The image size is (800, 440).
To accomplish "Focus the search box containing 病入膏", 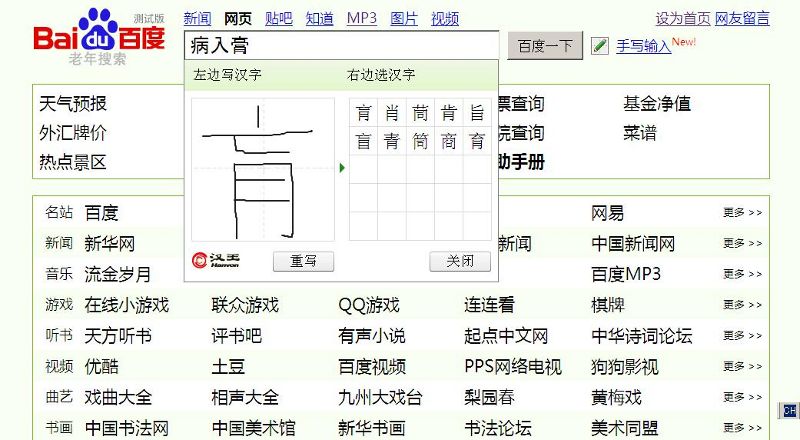I will [x=341, y=46].
